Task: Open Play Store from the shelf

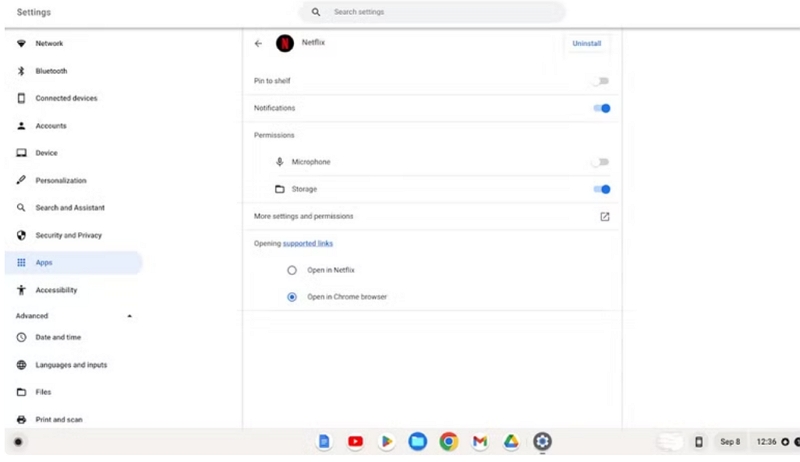Action: tap(387, 442)
